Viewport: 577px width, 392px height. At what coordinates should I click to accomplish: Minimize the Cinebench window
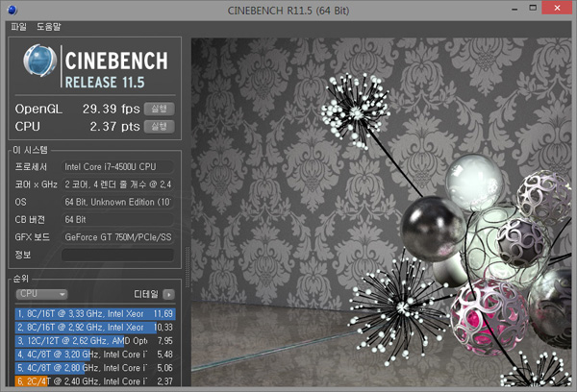pos(498,11)
